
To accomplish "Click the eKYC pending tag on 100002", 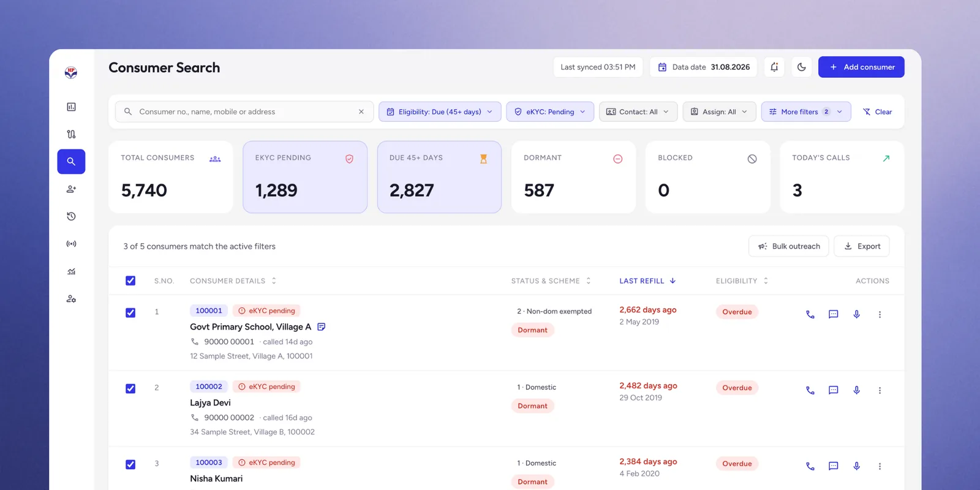I will 266,386.
